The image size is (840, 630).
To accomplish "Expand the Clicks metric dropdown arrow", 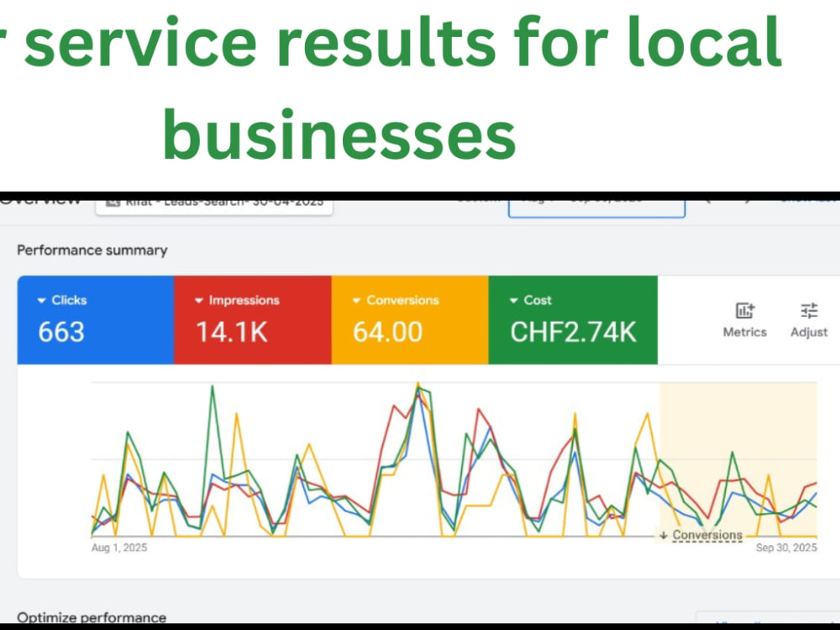I will pos(41,301).
